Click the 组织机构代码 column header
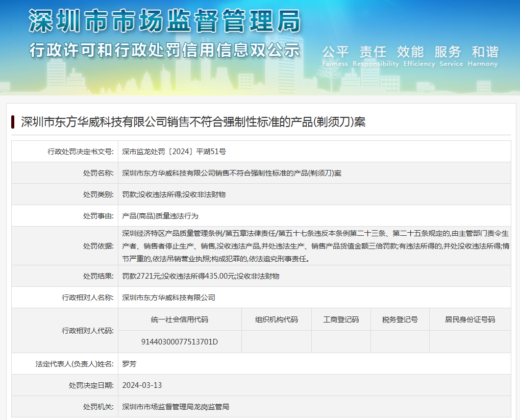This screenshot has height=420, width=520. click(276, 319)
